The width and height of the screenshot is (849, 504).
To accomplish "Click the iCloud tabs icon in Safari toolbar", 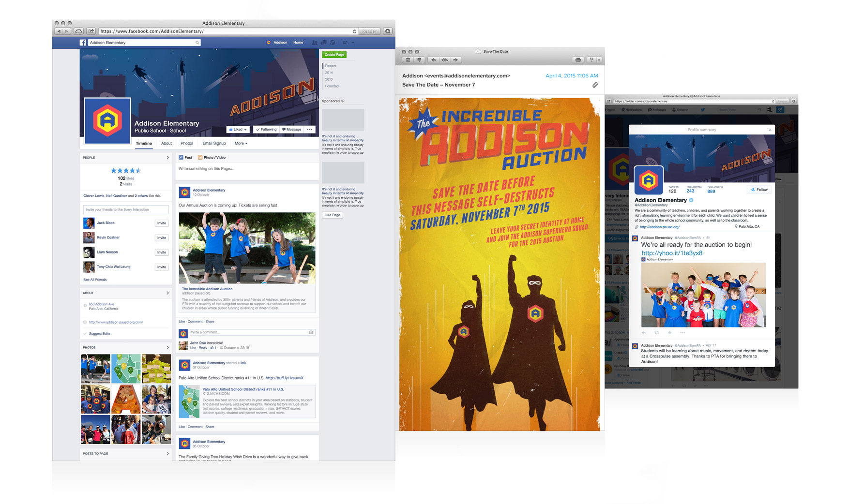I will (x=78, y=31).
